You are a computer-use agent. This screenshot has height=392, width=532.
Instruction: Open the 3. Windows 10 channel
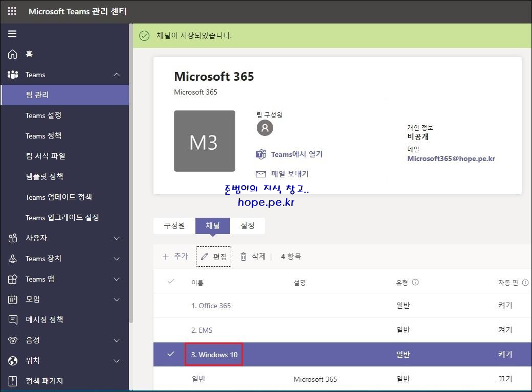(x=214, y=355)
